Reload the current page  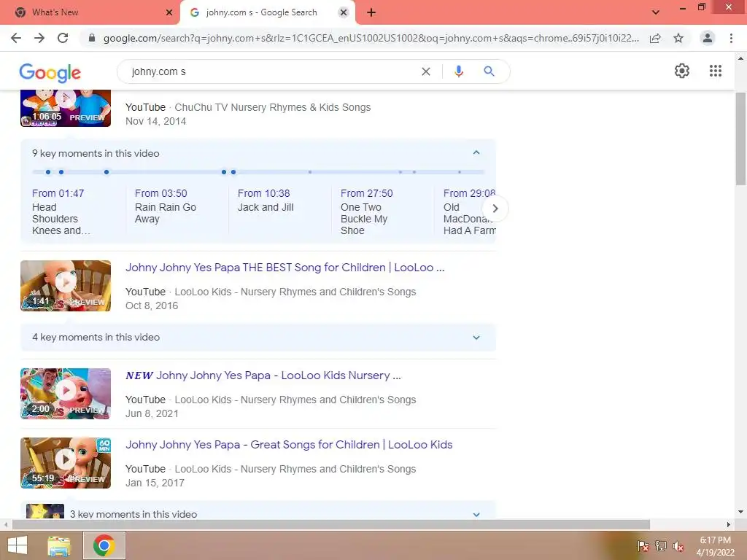63,38
